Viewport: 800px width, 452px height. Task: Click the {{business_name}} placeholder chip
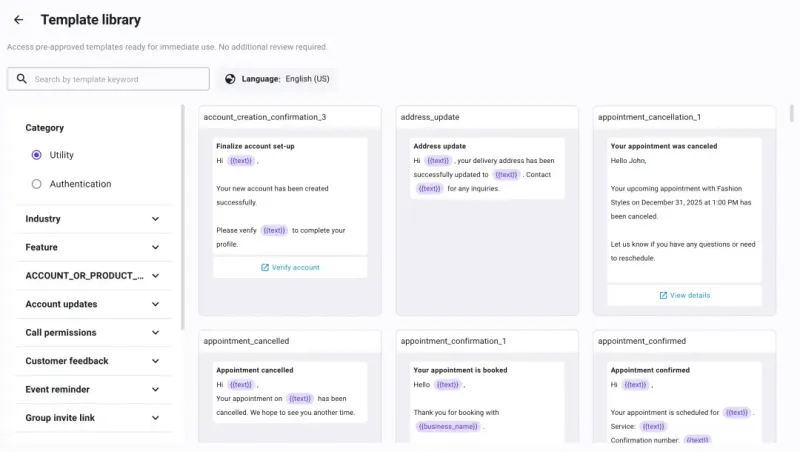pyautogui.click(x=448, y=426)
